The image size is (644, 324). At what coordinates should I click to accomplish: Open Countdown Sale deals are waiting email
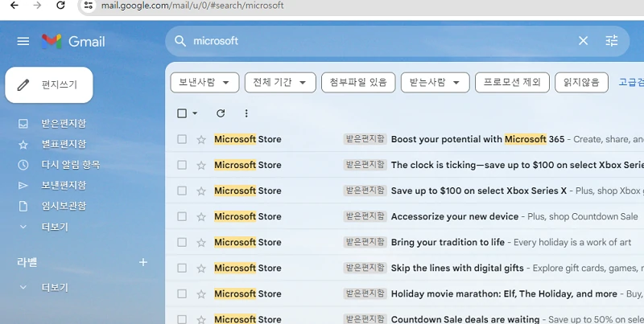(x=465, y=319)
